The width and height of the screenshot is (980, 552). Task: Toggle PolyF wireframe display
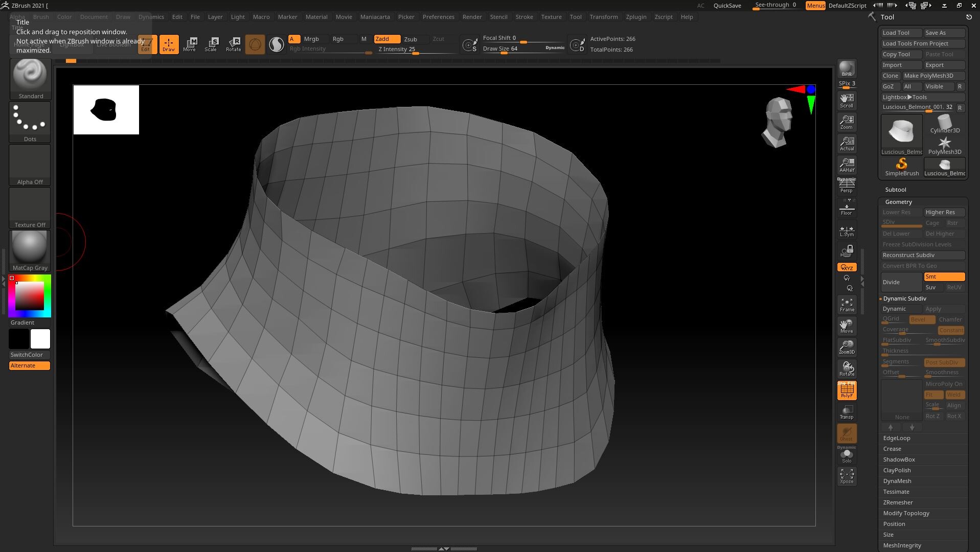[847, 390]
